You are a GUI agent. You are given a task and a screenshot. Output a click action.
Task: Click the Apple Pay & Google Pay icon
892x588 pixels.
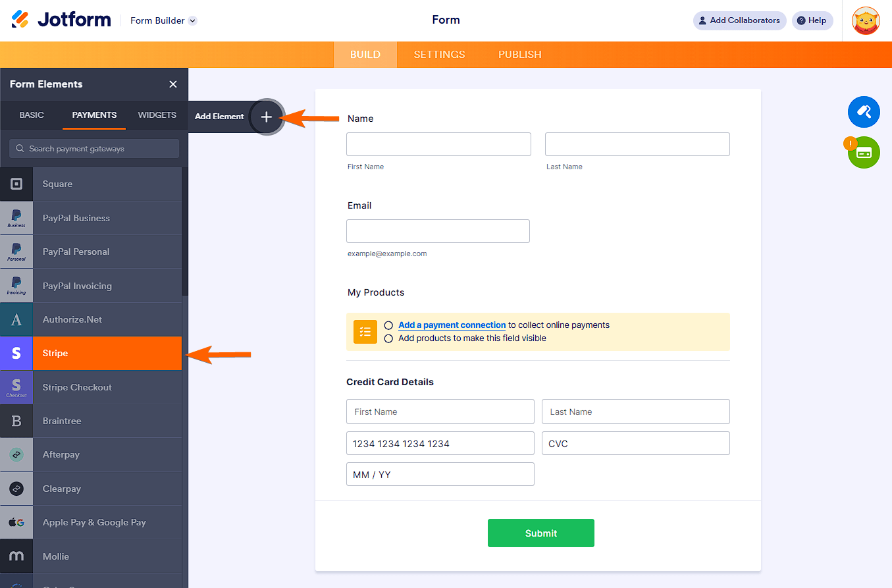click(16, 523)
